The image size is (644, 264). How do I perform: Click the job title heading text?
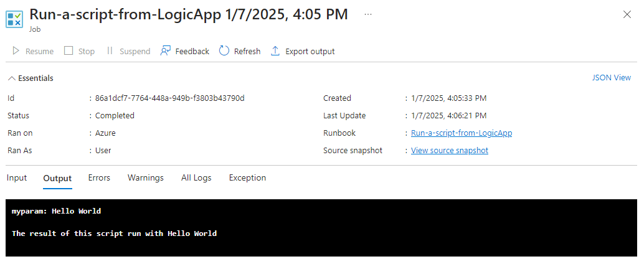point(189,14)
